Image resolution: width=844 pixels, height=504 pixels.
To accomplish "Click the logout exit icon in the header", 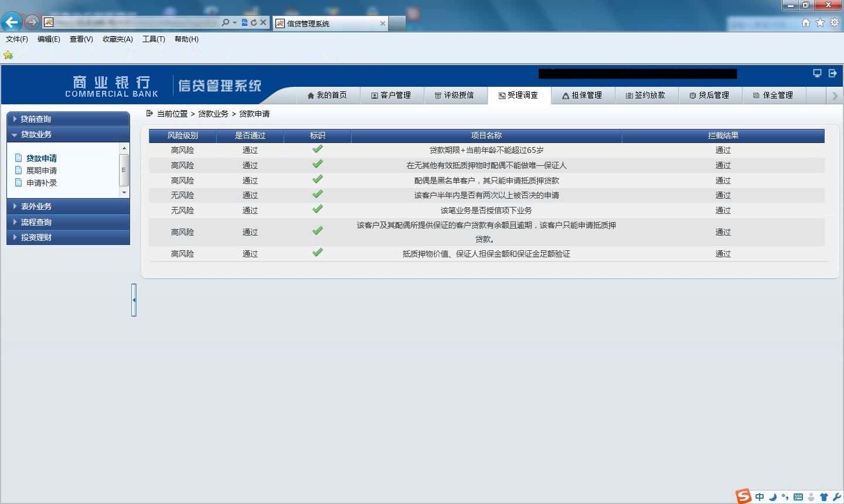I will [x=832, y=73].
